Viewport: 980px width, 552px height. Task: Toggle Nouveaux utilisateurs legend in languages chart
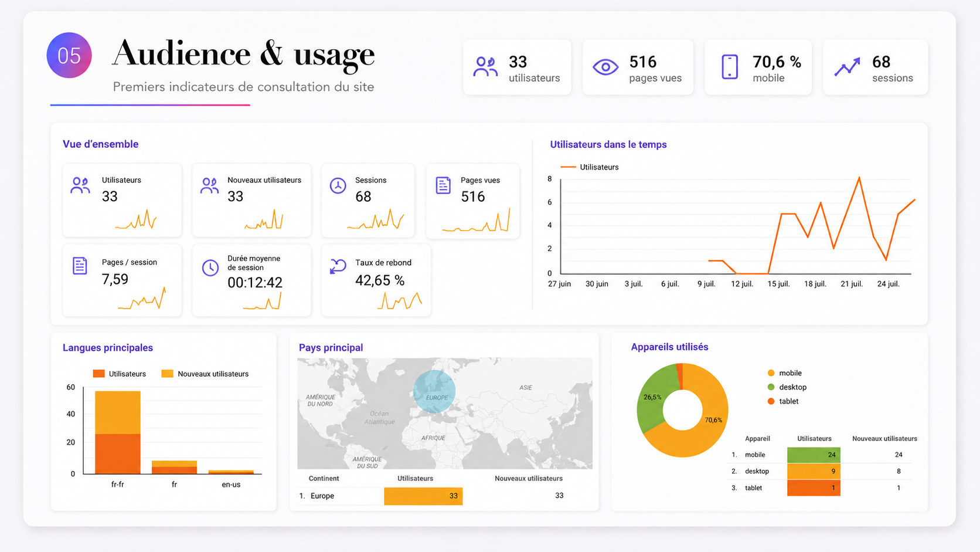click(205, 374)
